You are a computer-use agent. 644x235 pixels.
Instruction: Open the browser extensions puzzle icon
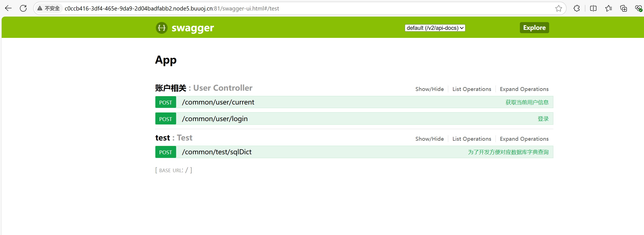(x=577, y=8)
